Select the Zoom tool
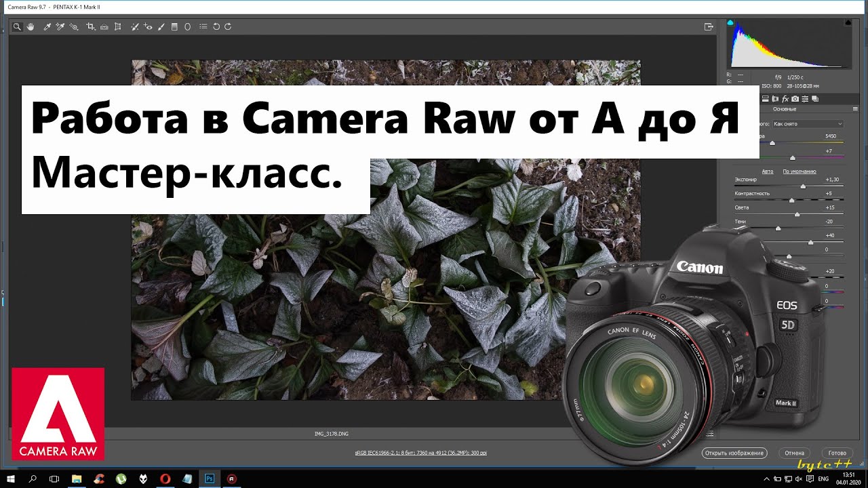 click(x=17, y=26)
